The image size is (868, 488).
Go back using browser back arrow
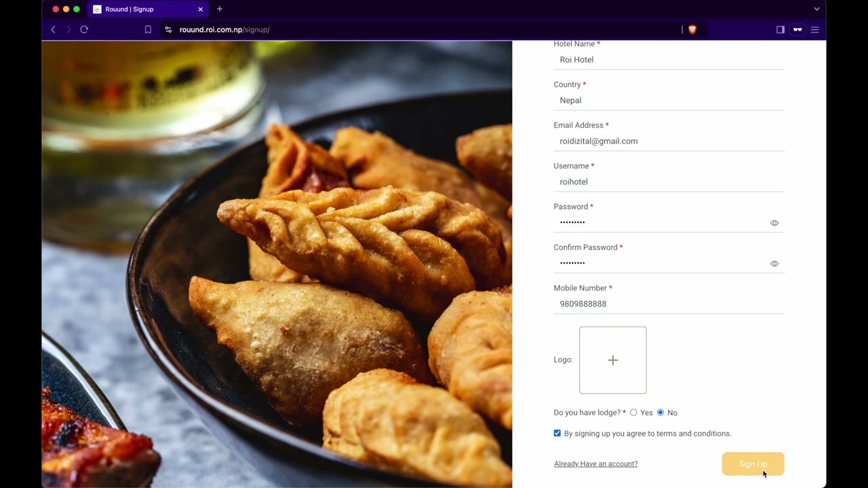[x=53, y=30]
